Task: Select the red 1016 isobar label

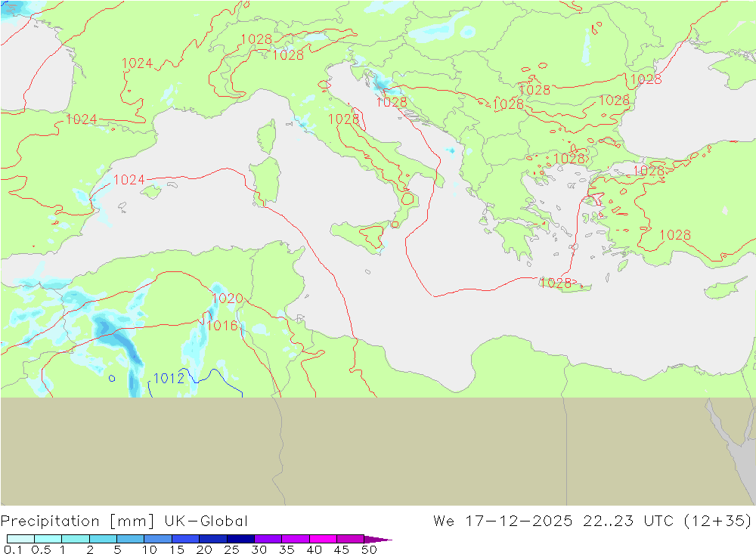Action: [222, 326]
